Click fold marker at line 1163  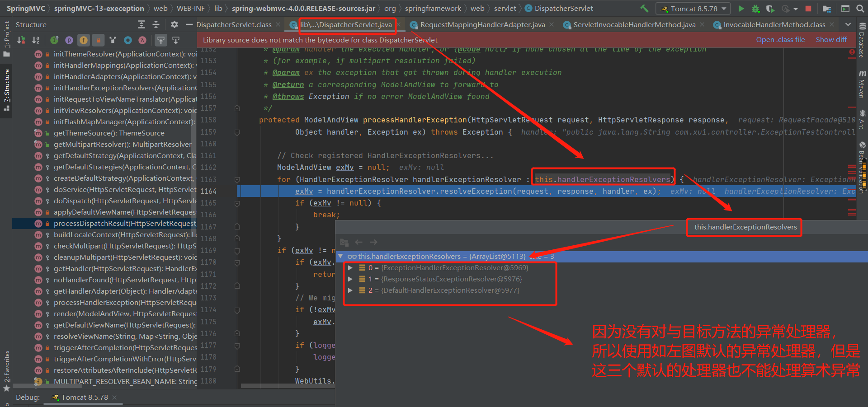[237, 179]
